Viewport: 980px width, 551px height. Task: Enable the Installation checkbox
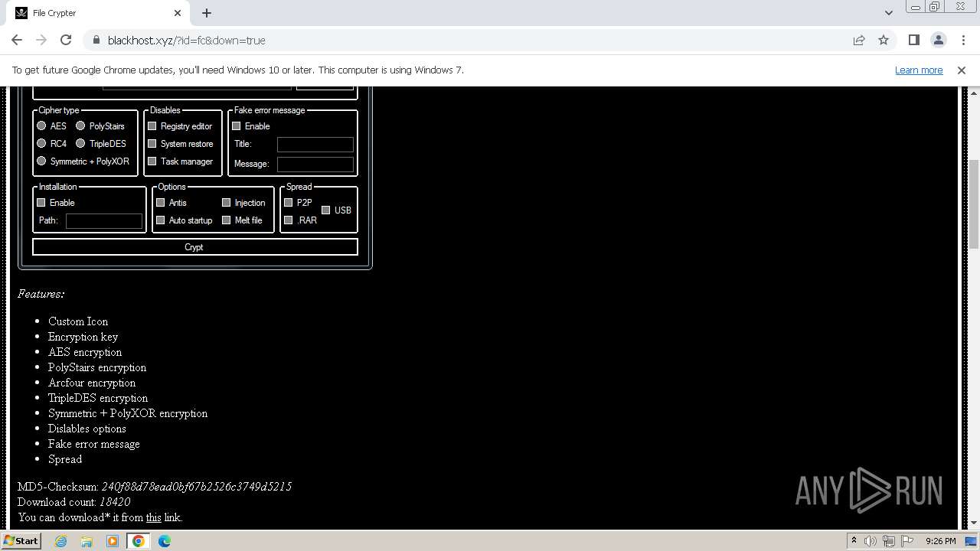click(41, 202)
